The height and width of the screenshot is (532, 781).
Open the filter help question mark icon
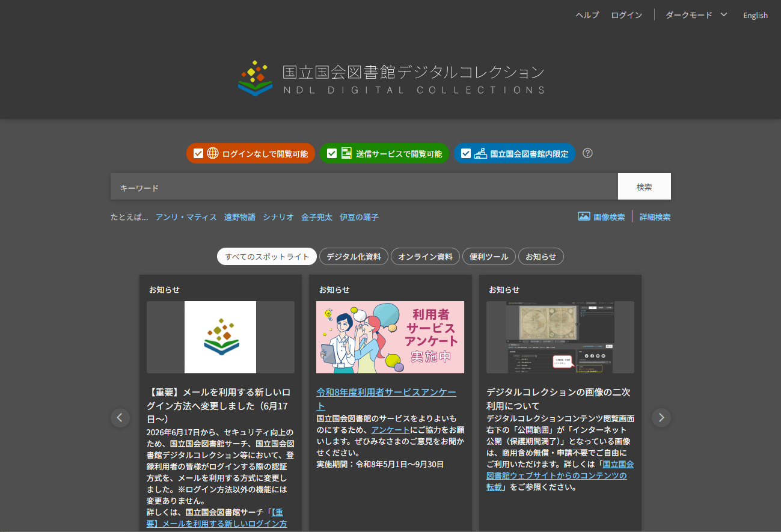pyautogui.click(x=588, y=153)
